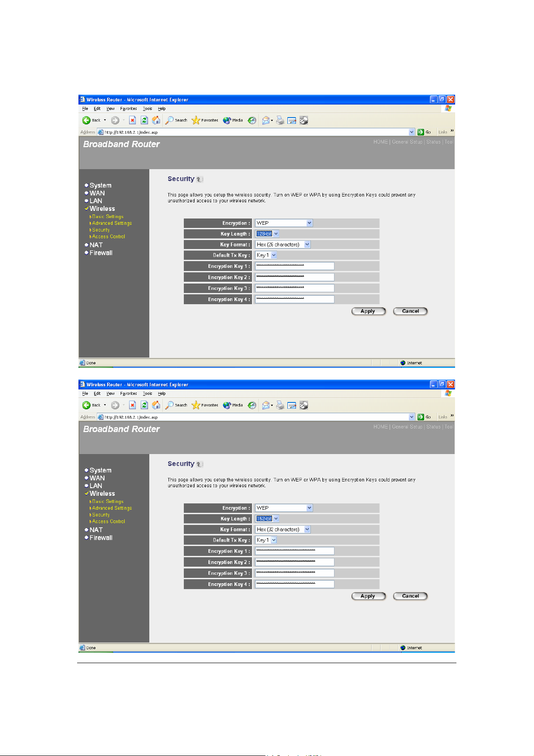Click Cancel button in the 152-bit key window

tap(410, 596)
